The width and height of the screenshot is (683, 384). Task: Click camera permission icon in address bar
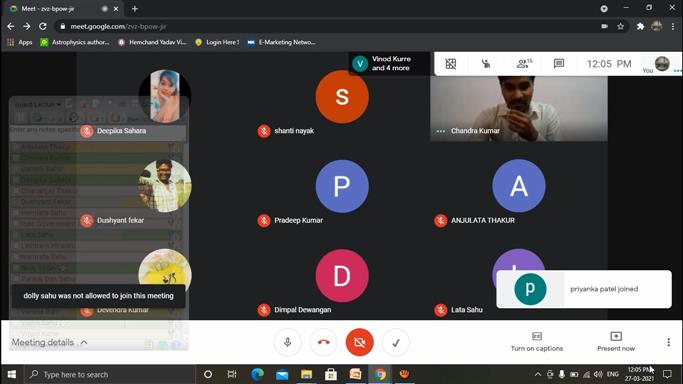pos(605,27)
